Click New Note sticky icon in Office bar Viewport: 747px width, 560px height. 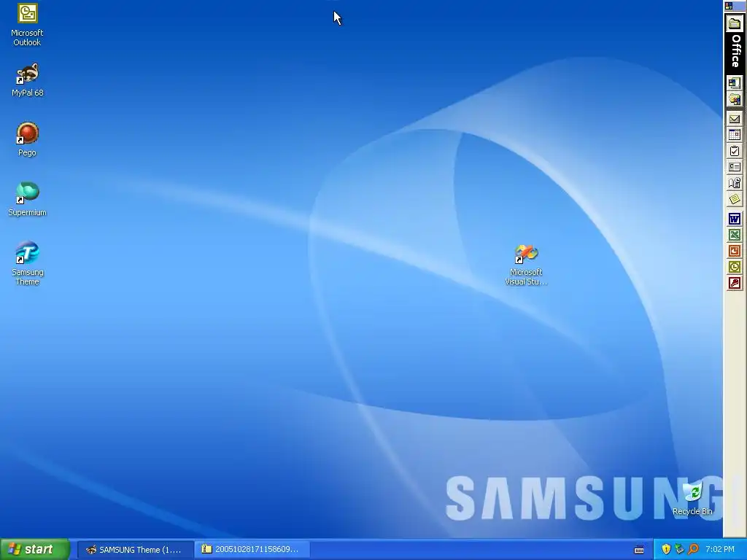[735, 199]
